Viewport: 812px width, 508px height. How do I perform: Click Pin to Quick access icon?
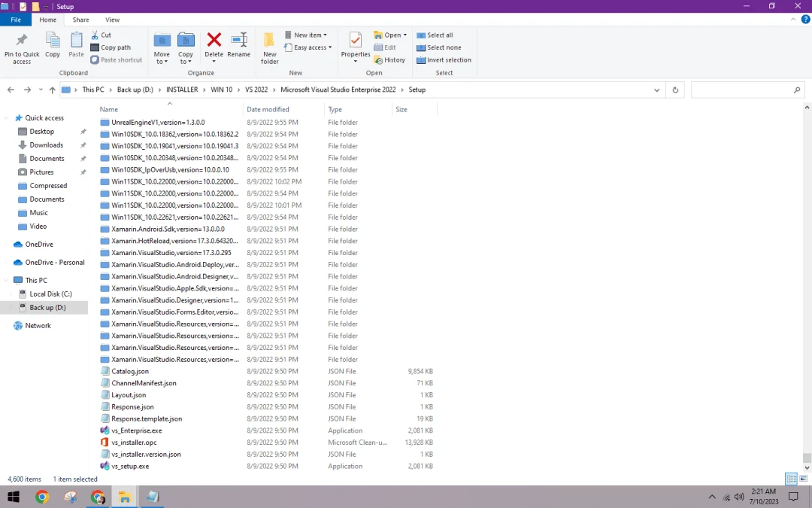pyautogui.click(x=22, y=41)
